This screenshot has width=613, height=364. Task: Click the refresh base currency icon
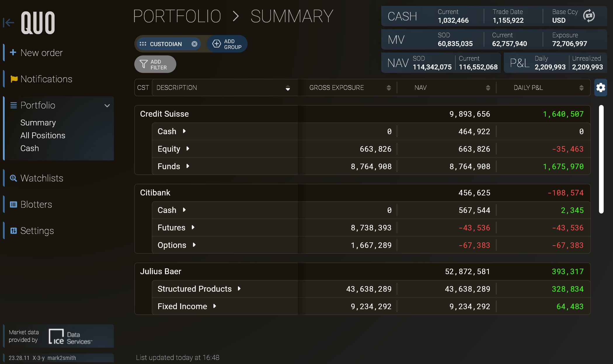coord(589,16)
